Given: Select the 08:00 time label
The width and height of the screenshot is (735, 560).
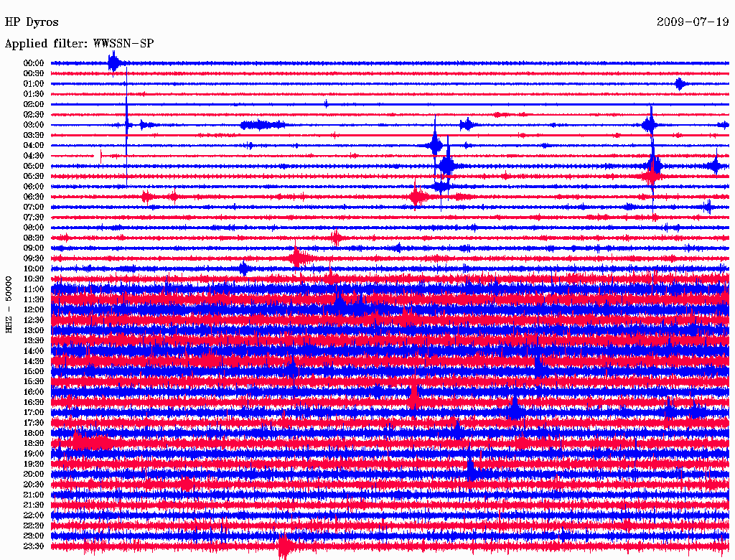Looking at the screenshot, I should 33,228.
